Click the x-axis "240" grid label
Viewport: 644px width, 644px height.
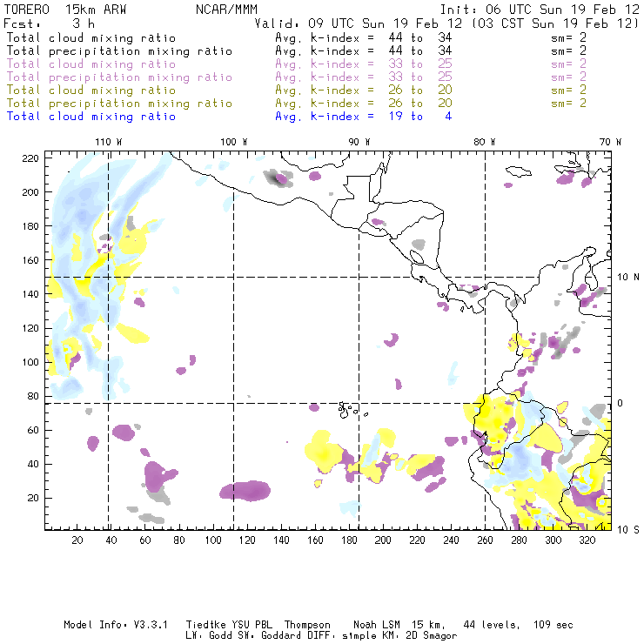[451, 540]
